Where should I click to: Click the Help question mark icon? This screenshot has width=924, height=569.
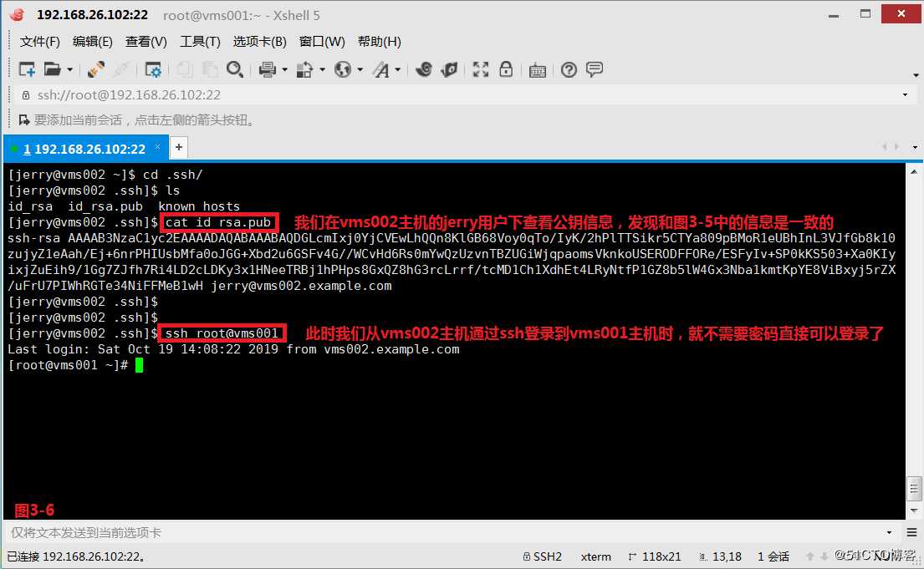coord(569,69)
